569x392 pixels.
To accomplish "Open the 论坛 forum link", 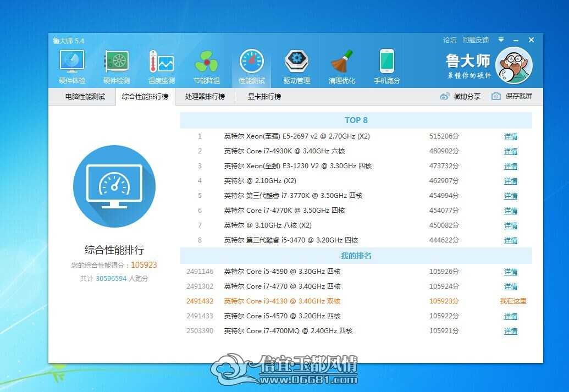I will point(450,40).
